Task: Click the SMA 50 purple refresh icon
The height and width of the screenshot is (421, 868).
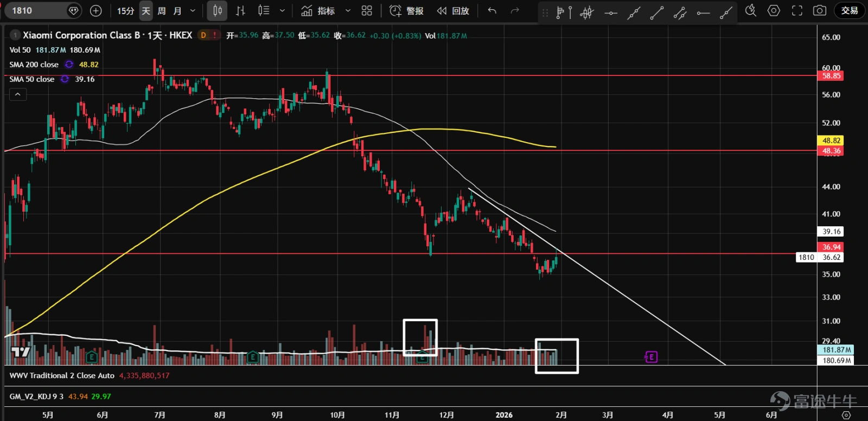Action: 65,79
